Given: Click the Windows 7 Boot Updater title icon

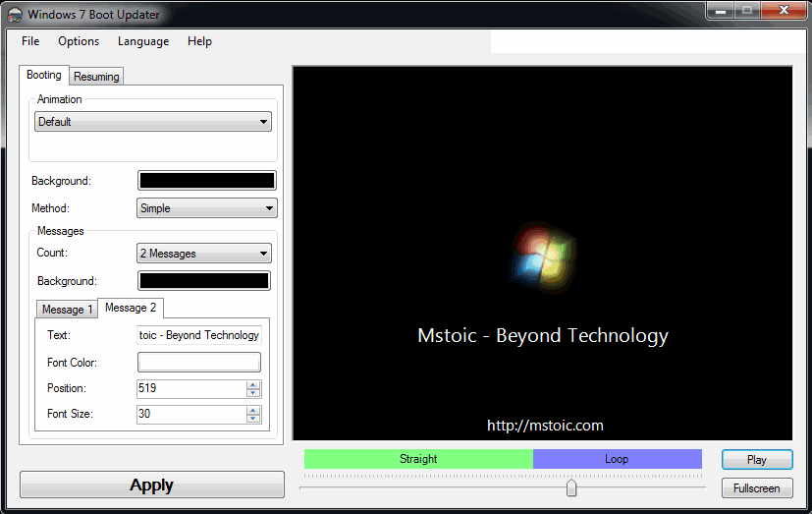Looking at the screenshot, I should pyautogui.click(x=15, y=15).
